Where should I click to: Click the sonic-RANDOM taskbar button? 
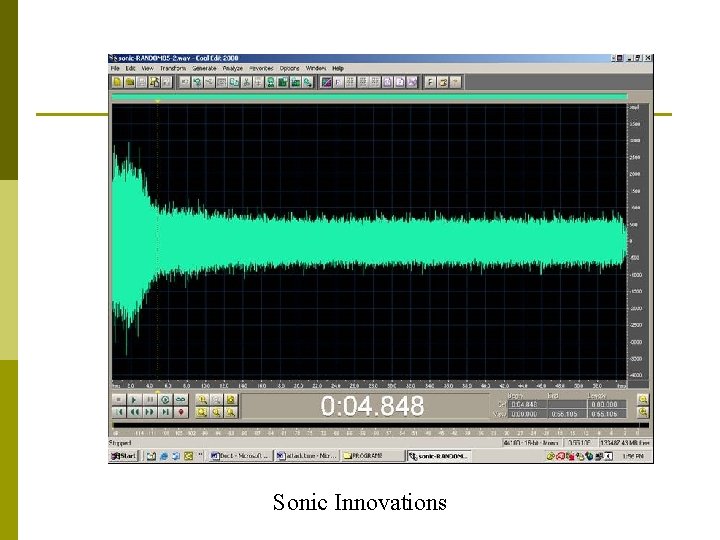tap(439, 456)
